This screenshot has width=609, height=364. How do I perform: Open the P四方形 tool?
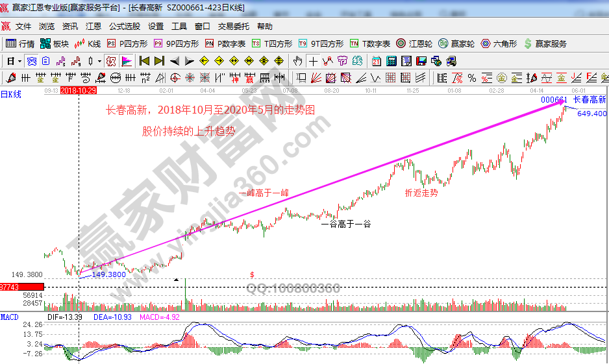pos(127,44)
